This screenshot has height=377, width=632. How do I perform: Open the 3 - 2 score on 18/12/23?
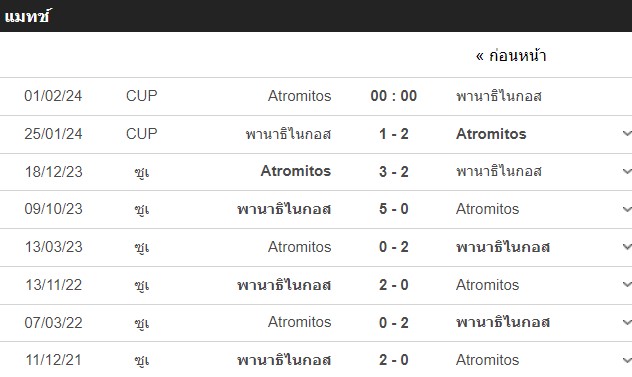click(x=394, y=171)
